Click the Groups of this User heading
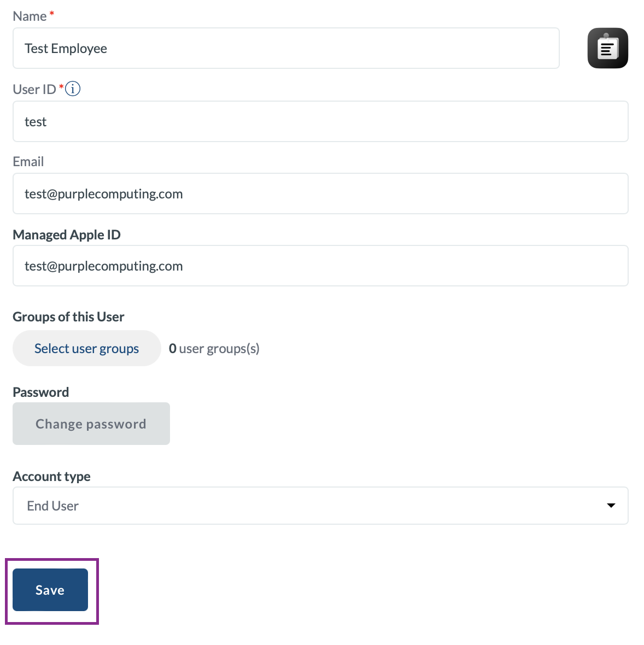The height and width of the screenshot is (645, 644). (x=68, y=316)
